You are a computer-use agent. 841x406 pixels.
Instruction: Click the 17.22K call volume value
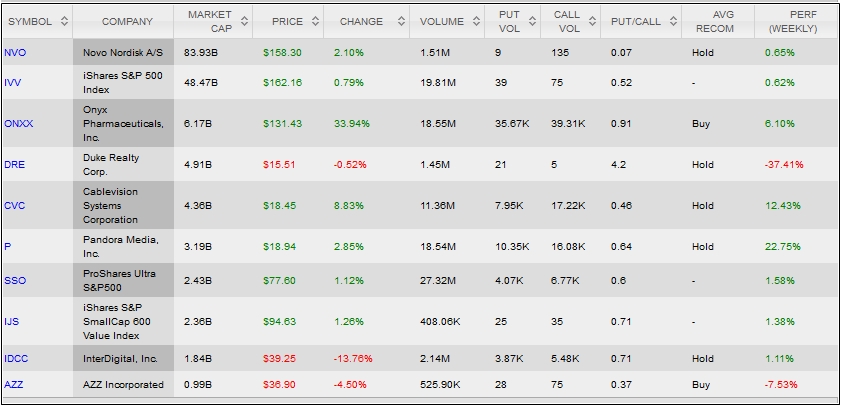(x=568, y=205)
